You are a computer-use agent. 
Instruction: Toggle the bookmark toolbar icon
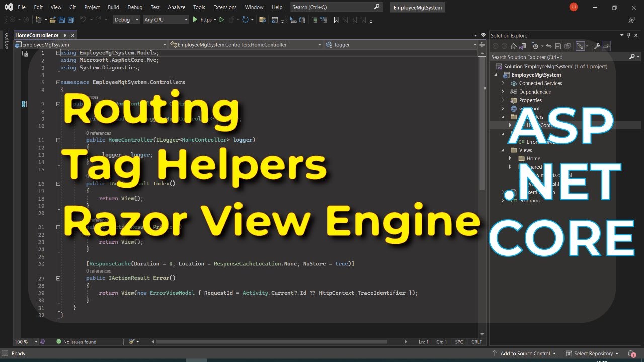[336, 20]
